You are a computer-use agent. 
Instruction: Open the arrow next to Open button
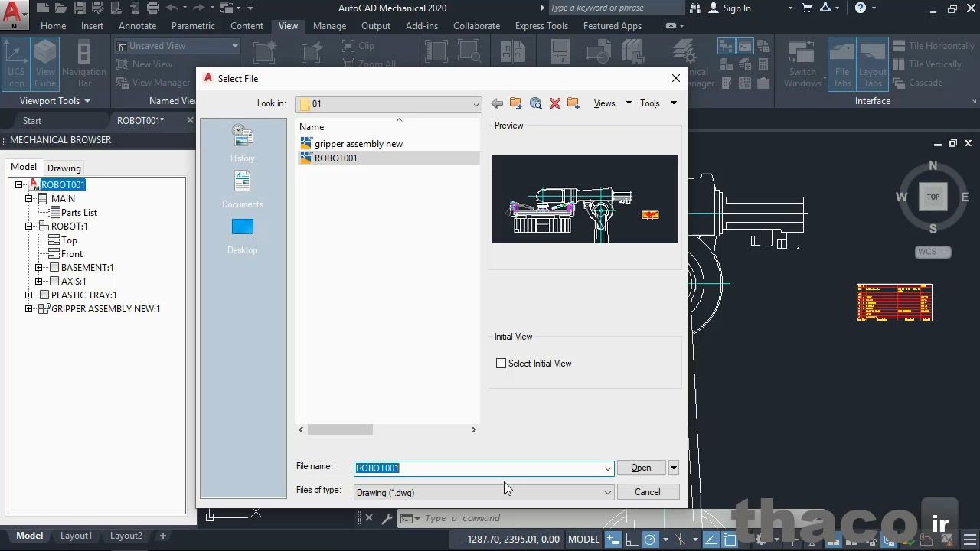coord(674,468)
